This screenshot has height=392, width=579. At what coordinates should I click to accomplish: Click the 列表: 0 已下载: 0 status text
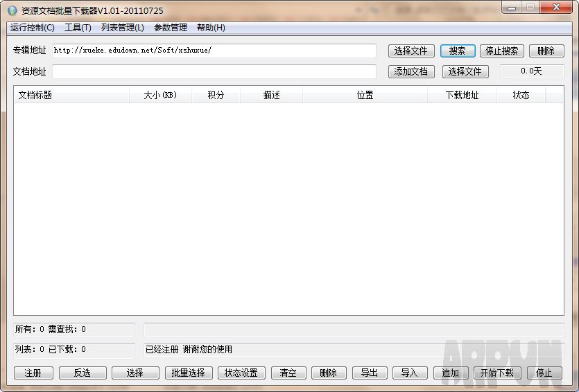click(50, 349)
